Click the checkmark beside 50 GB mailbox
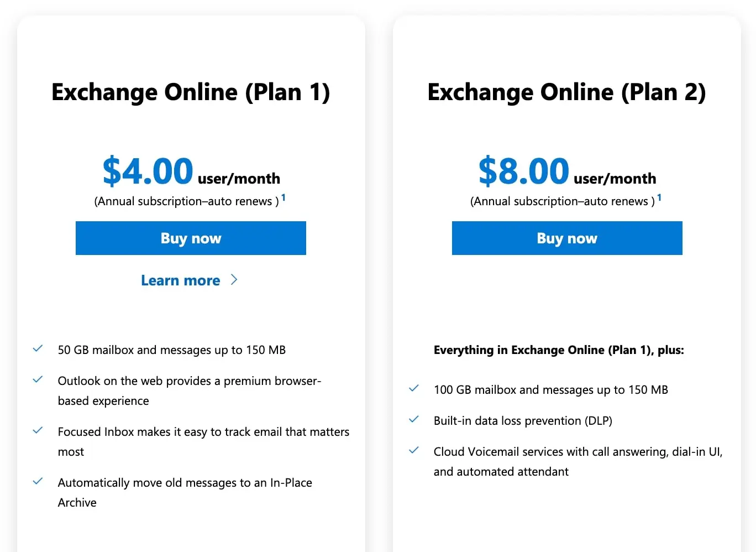Screen dimensions: 756x552 pyautogui.click(x=38, y=349)
